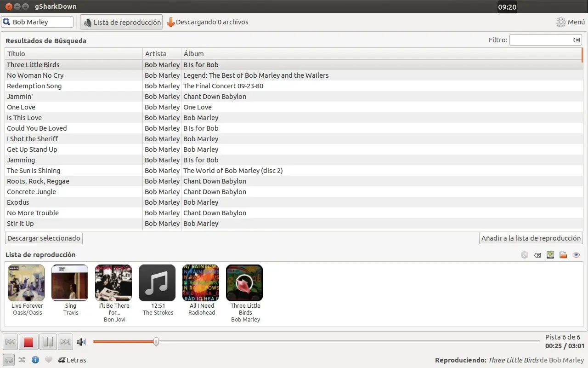588x368 pixels.
Task: Open the Letras lyrics button
Action: tap(72, 360)
